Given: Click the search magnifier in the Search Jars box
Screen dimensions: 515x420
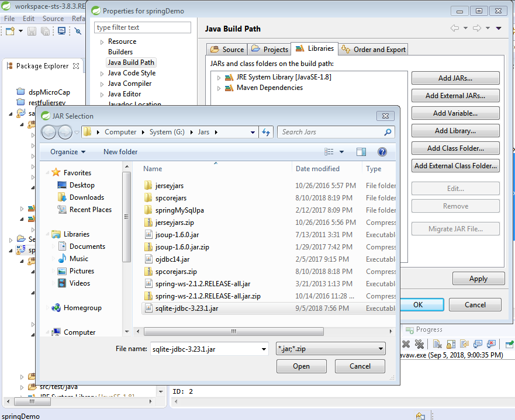Looking at the screenshot, I should pos(388,132).
